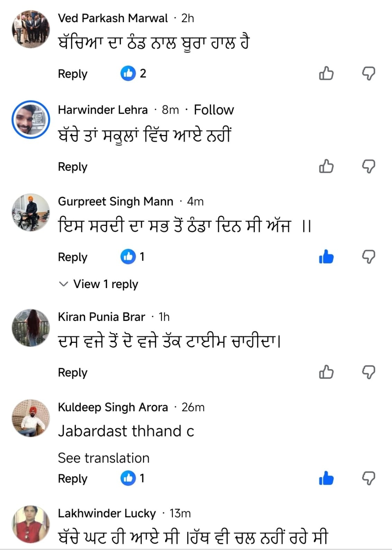
Task: Toggle dislike on Kuldeep Singh Arora's comment
Action: point(369,479)
